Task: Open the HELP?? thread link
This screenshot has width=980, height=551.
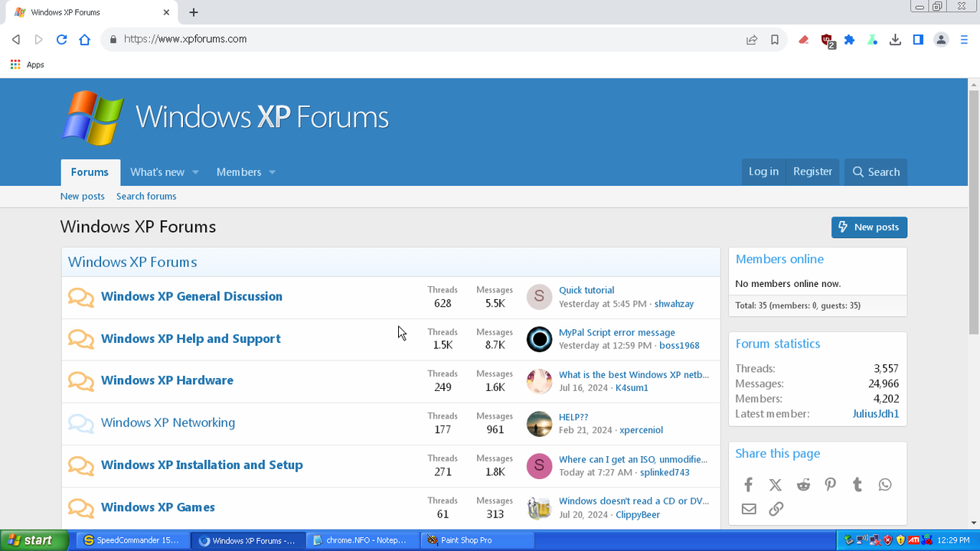Action: click(x=573, y=417)
